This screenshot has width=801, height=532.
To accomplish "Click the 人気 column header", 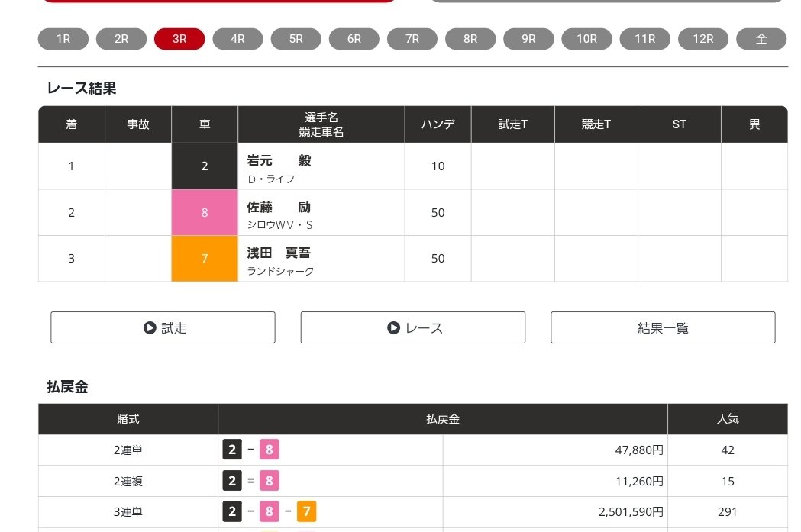I will tap(728, 419).
